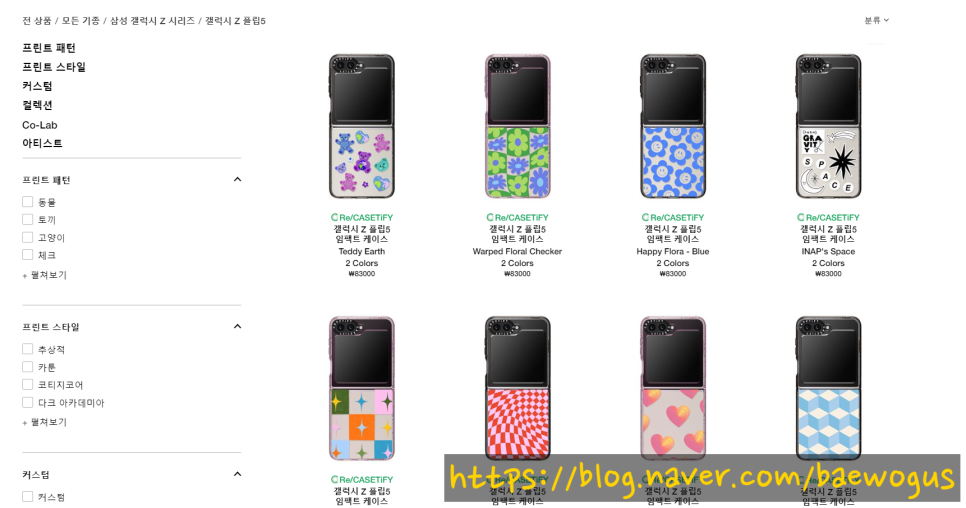966x508 pixels.
Task: View the blue cube pattern case image
Action: click(828, 389)
